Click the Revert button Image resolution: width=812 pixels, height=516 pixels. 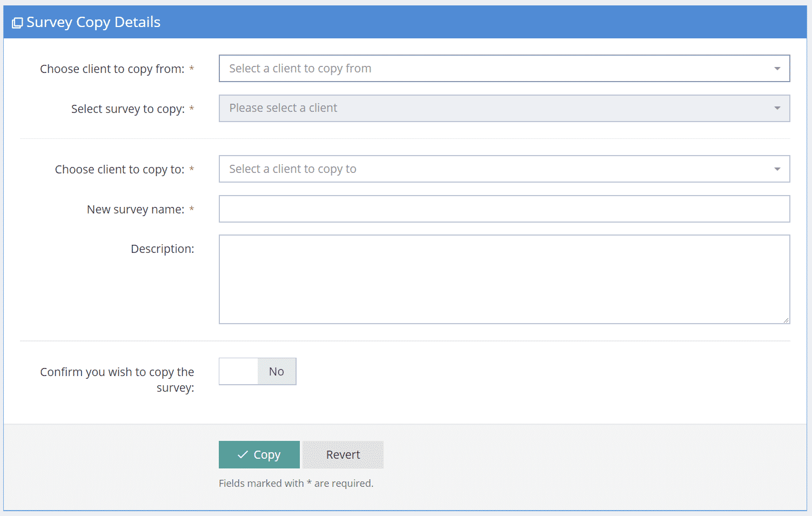point(343,454)
